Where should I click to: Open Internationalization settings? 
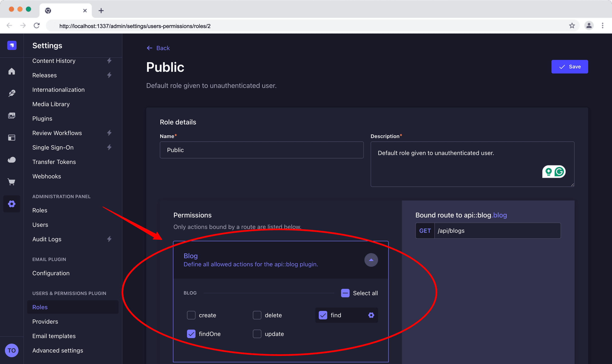pos(58,90)
